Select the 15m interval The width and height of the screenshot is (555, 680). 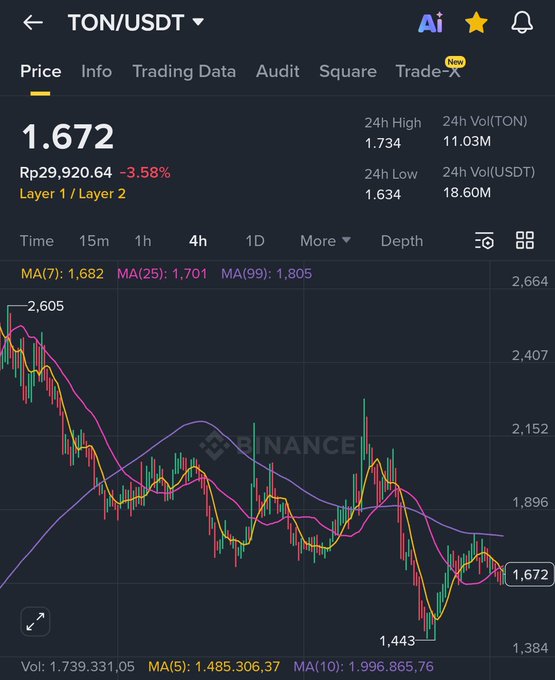(94, 241)
